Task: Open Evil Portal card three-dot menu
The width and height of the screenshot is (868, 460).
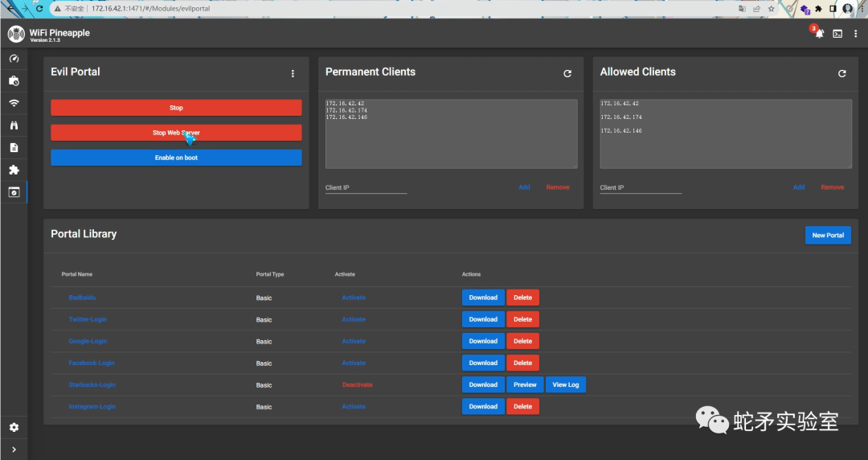Action: (x=293, y=73)
